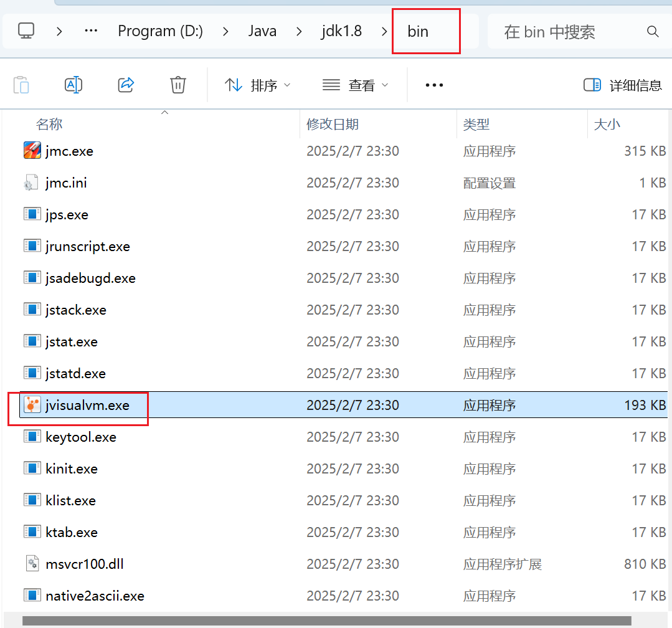
Task: Navigate to Program (D:) breadcrumb
Action: click(x=160, y=31)
